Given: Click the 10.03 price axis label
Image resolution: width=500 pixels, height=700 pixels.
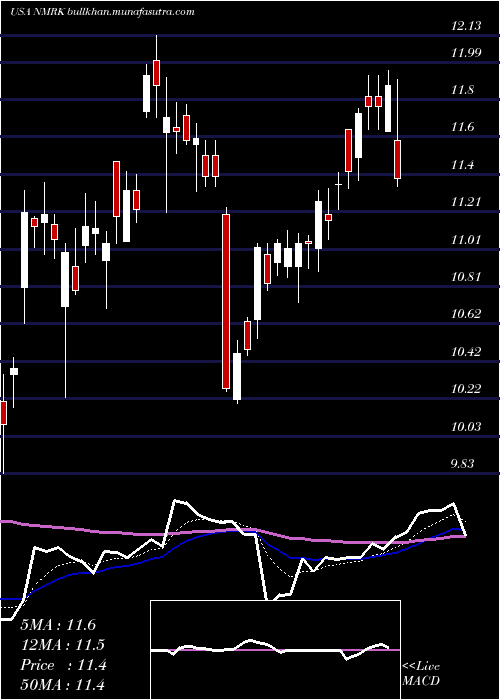Looking at the screenshot, I should point(466,426).
